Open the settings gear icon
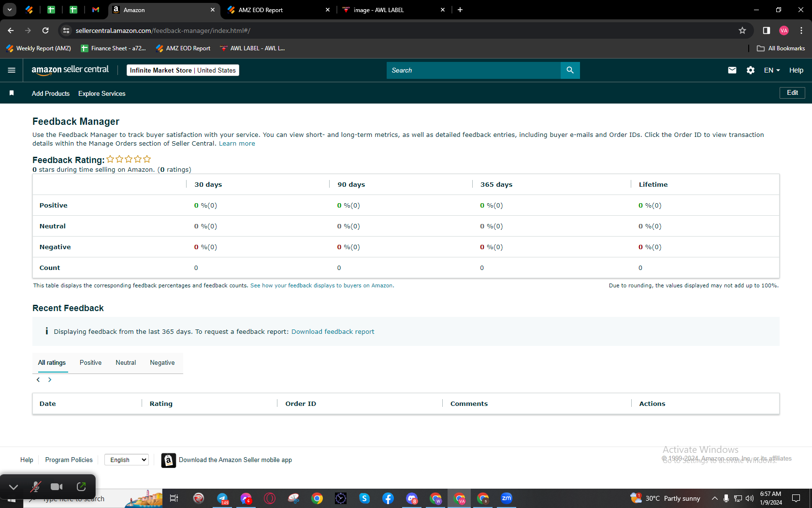 click(x=751, y=70)
